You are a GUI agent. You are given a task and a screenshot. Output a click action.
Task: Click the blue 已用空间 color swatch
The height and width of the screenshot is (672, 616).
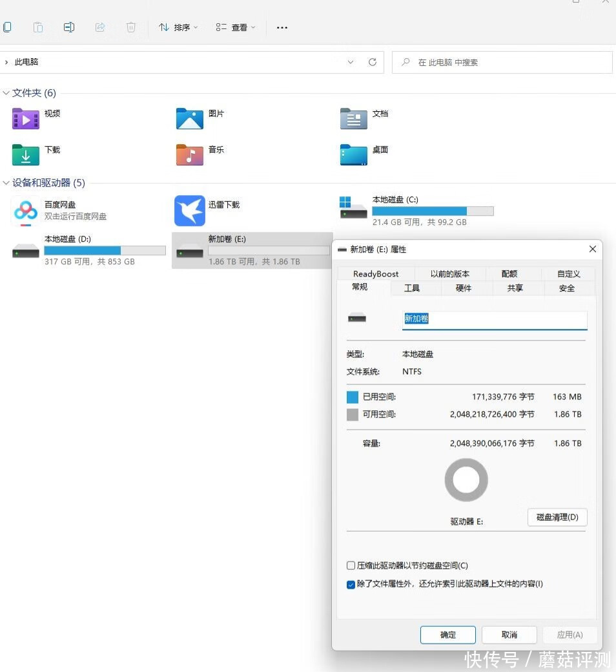coord(352,397)
